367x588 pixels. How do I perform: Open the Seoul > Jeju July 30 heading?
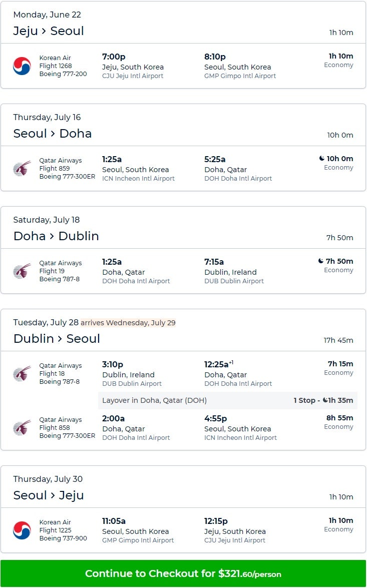tap(49, 495)
